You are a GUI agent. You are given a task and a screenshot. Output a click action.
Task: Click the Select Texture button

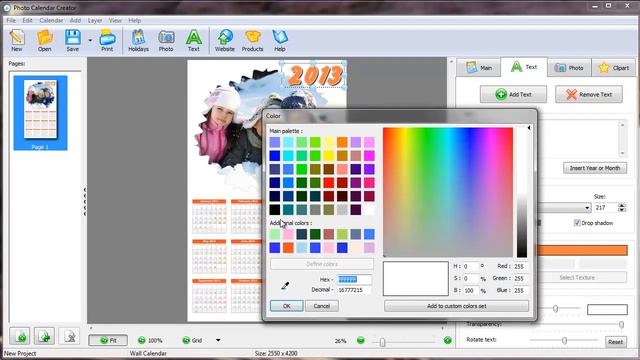(577, 278)
